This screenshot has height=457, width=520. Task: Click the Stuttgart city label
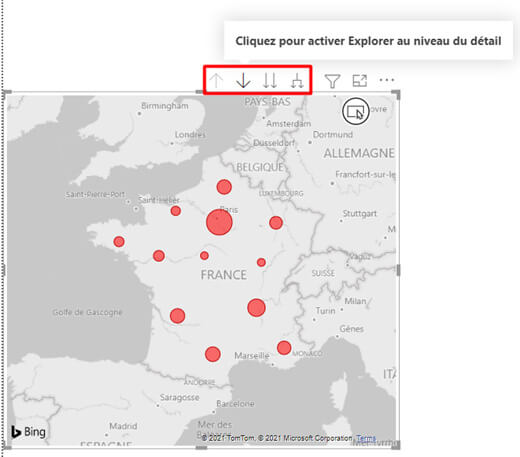360,213
